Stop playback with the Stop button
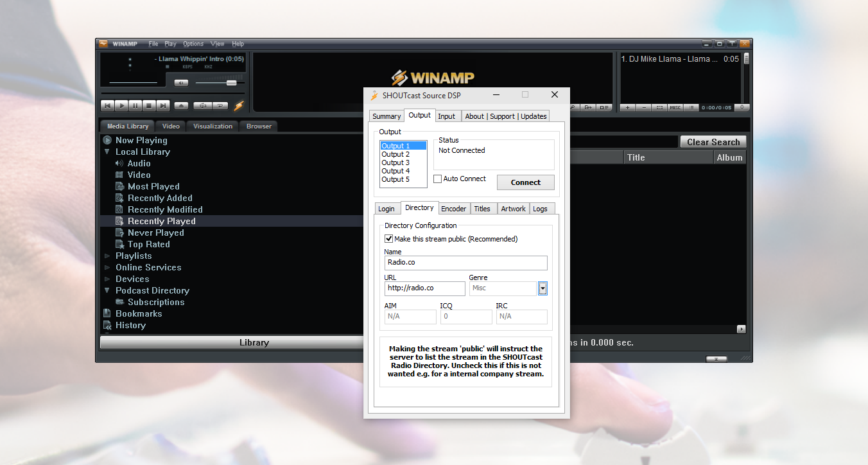The width and height of the screenshot is (868, 465). [x=150, y=105]
